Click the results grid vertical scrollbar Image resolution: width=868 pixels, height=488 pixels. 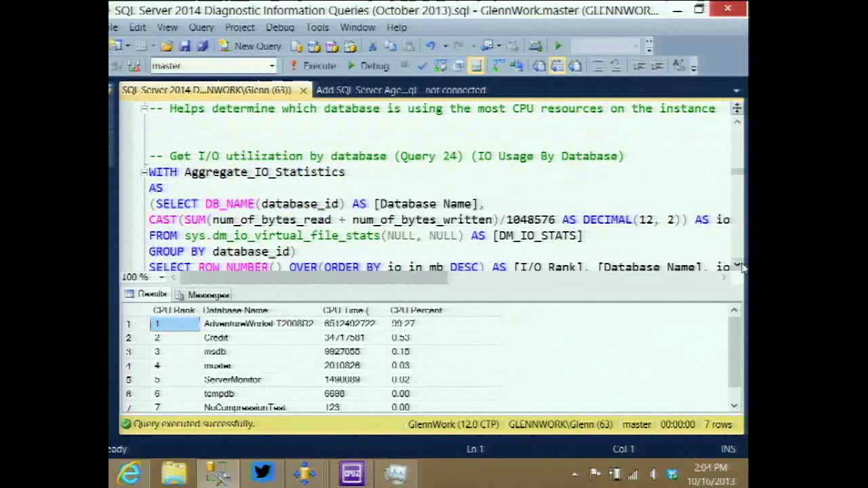pos(734,352)
